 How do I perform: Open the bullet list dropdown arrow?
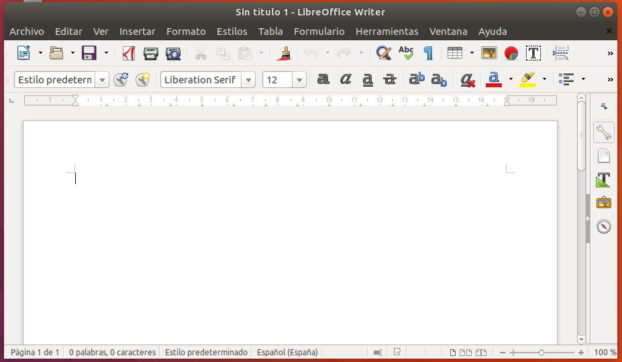pos(583,79)
